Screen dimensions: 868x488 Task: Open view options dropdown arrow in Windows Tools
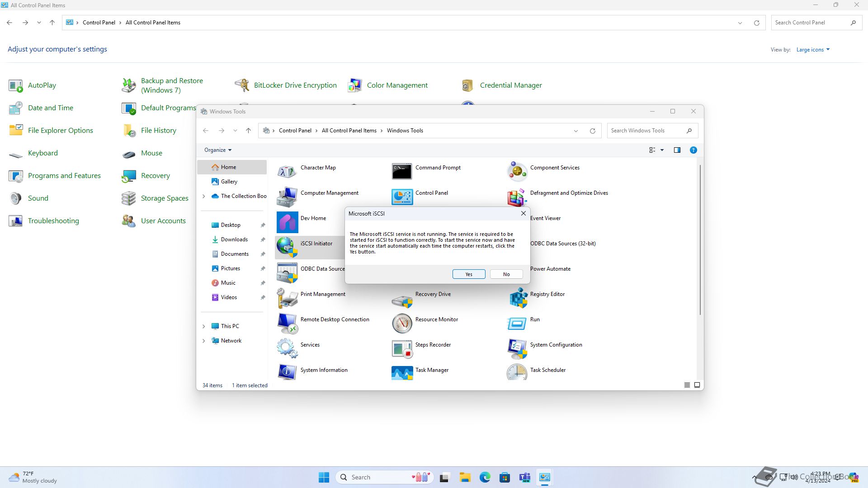662,150
